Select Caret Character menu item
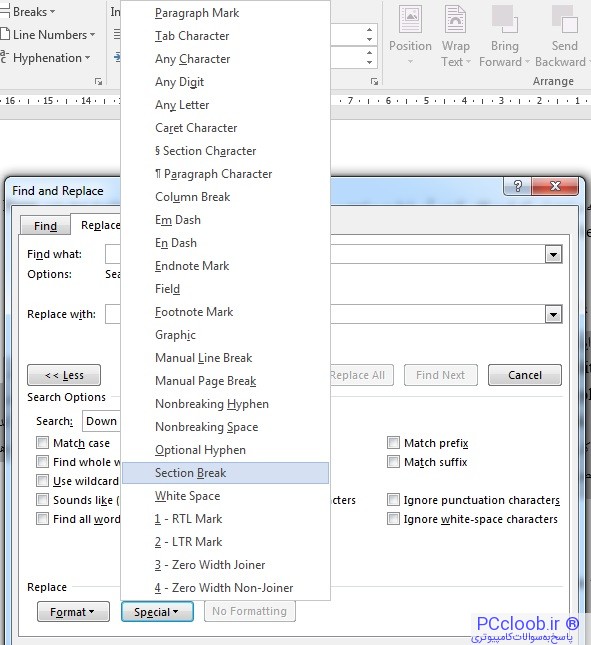Screen dimensions: 591x645 [x=225, y=128]
